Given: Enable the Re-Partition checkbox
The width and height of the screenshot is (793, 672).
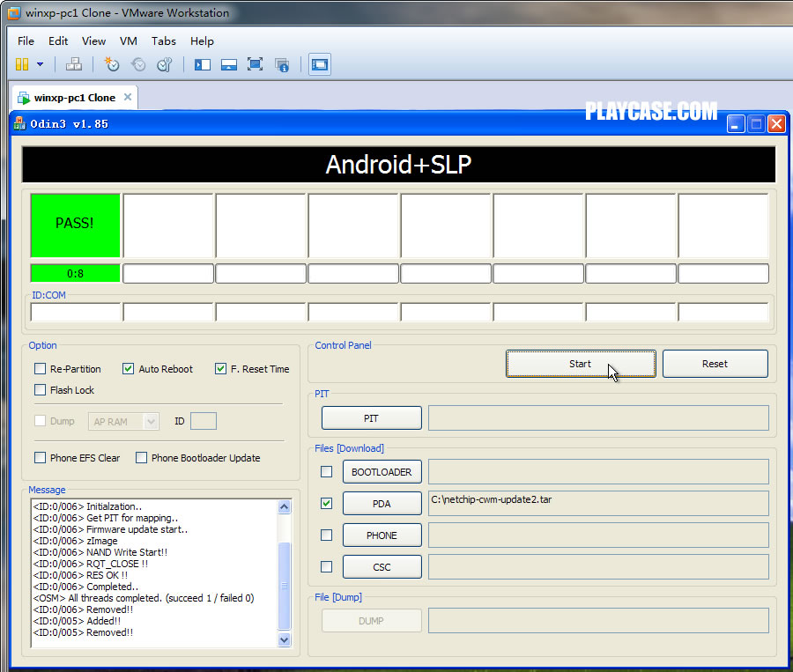Looking at the screenshot, I should [x=40, y=369].
